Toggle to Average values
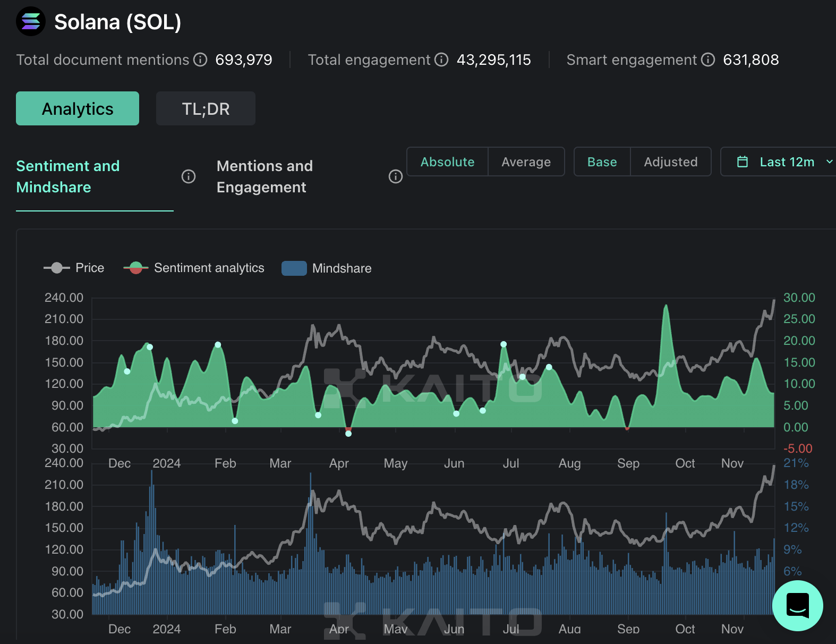 (526, 162)
